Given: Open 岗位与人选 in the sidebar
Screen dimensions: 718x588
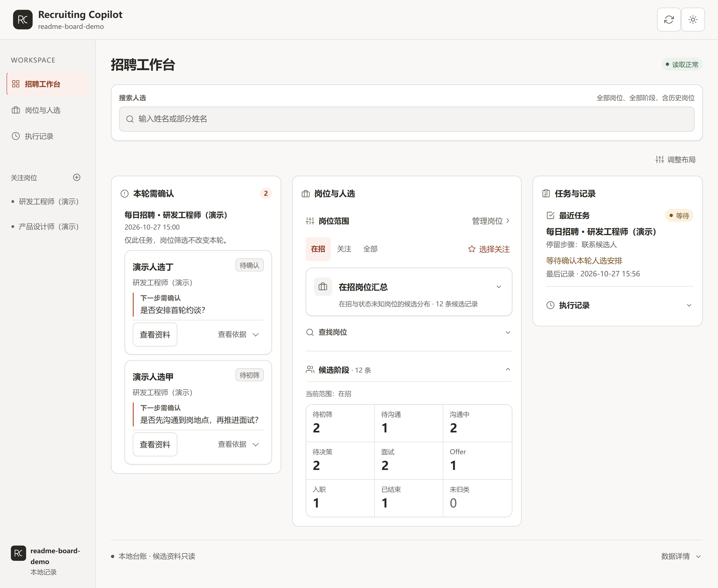Looking at the screenshot, I should [47, 110].
